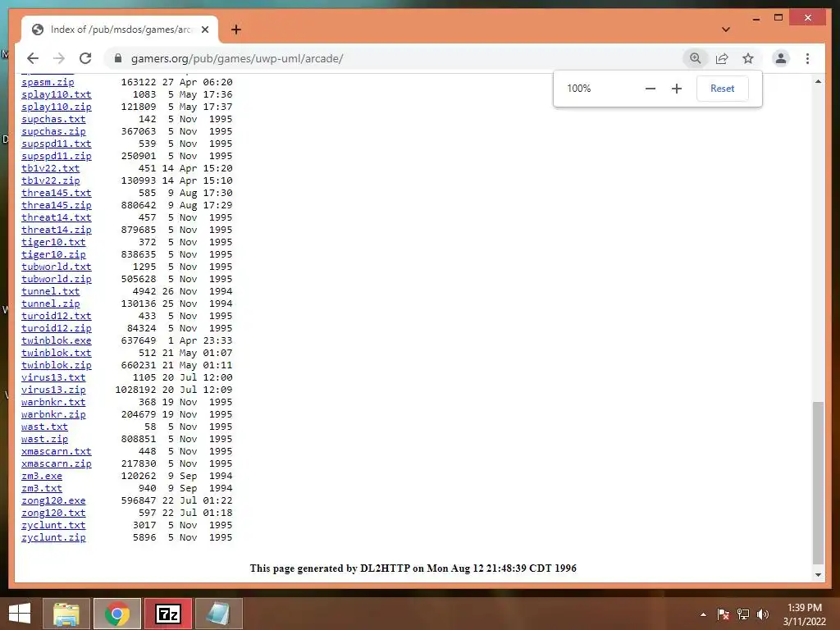Image resolution: width=840 pixels, height=630 pixels.
Task: Download spasm.zip
Action: click(48, 82)
